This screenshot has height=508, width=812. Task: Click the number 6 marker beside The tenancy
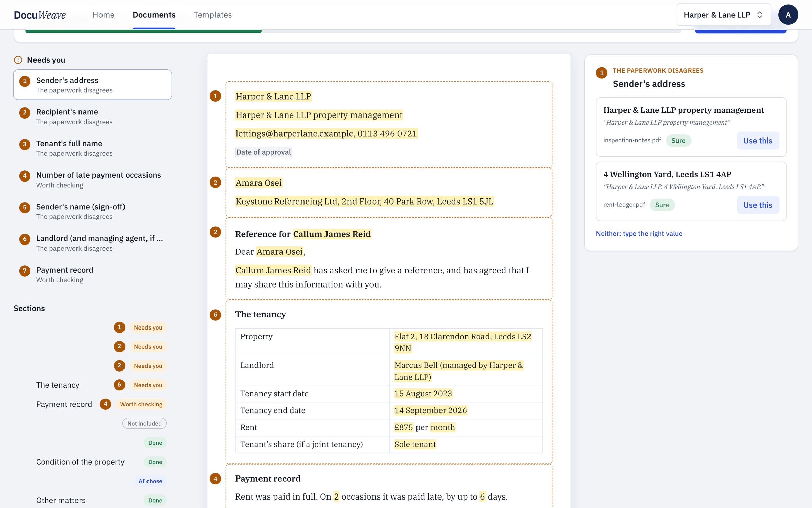[216, 315]
